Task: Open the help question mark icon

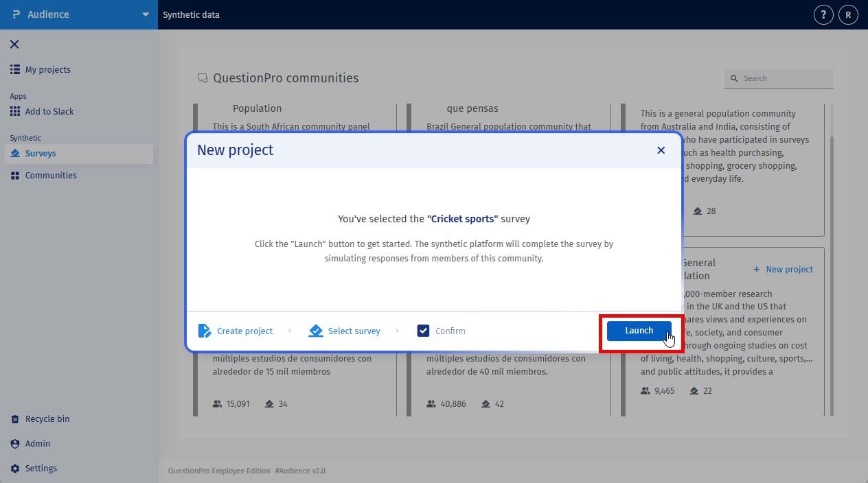Action: click(x=823, y=14)
